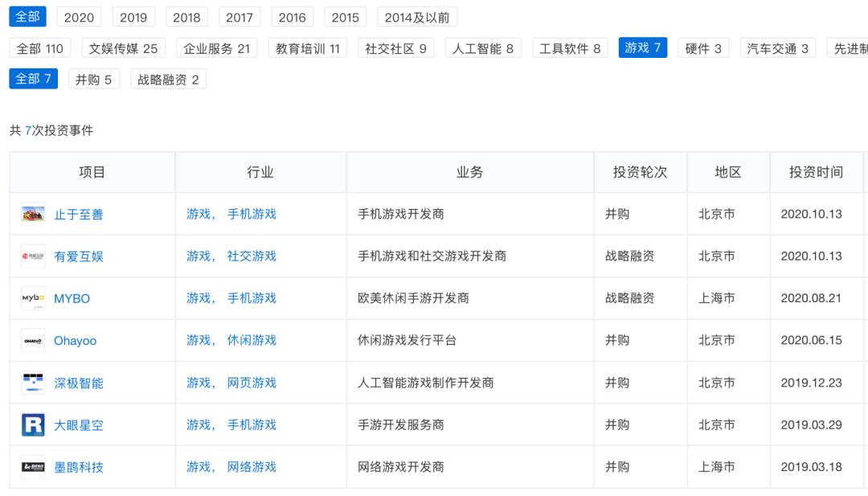Image resolution: width=868 pixels, height=496 pixels.
Task: Click the 投资时间 column header
Action: pyautogui.click(x=816, y=172)
